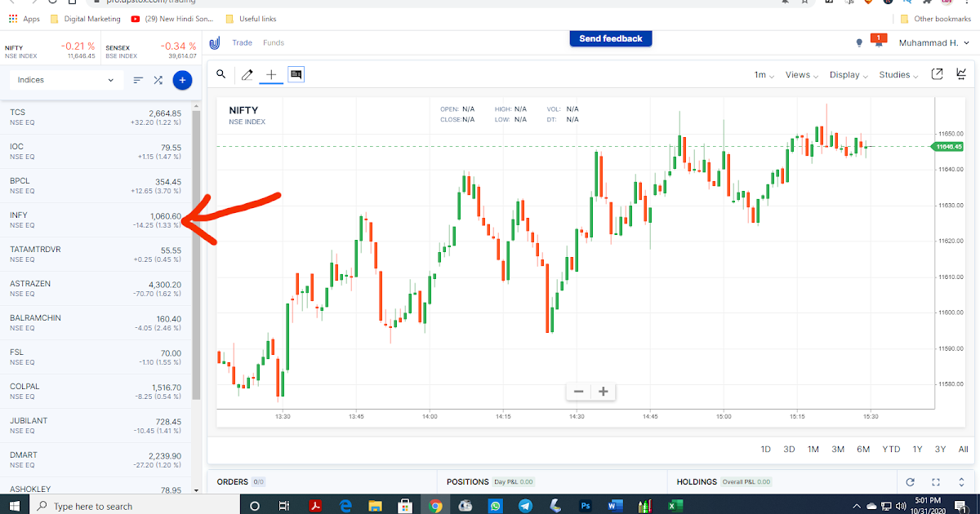The width and height of the screenshot is (980, 514).
Task: Switch to the Funds tab
Action: [274, 42]
